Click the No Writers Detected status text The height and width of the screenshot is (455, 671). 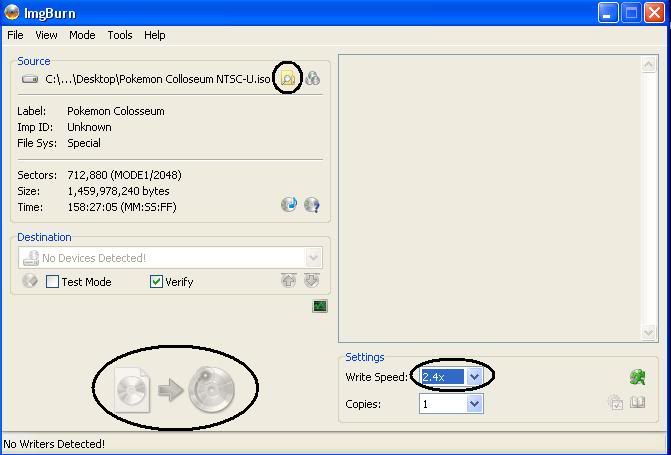[x=54, y=444]
